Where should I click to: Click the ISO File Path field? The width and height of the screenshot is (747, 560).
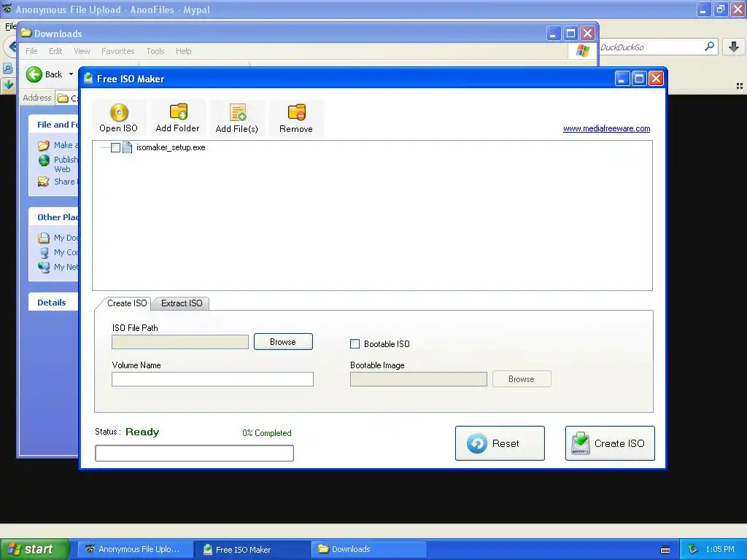coord(180,342)
